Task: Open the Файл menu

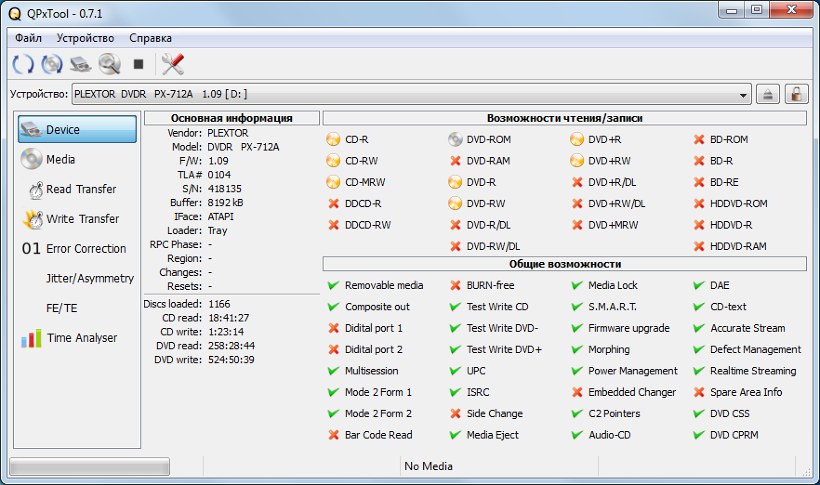Action: coord(28,38)
